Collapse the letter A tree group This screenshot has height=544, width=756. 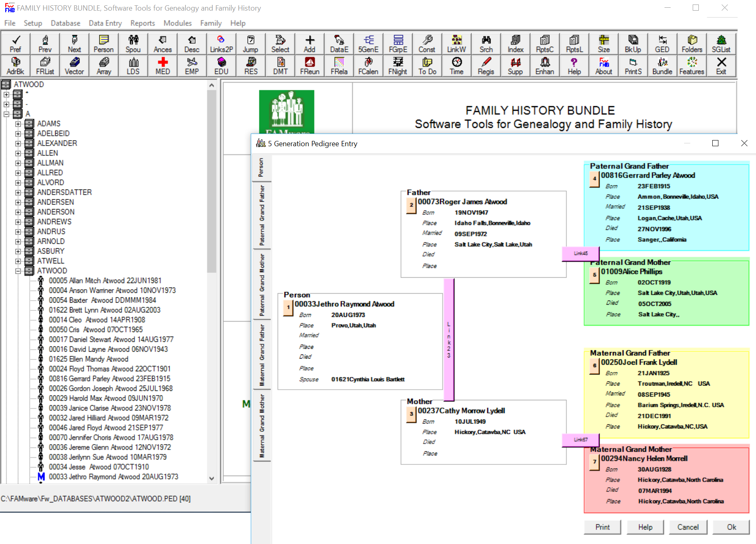tap(7, 114)
